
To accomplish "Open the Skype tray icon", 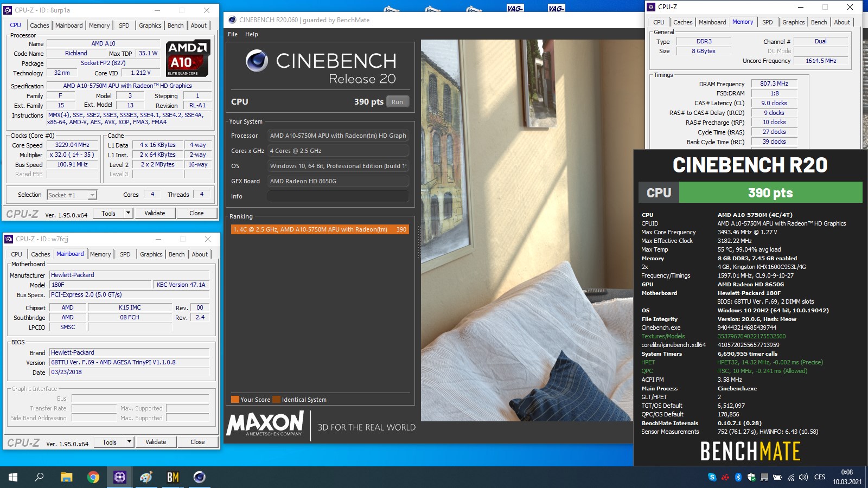I will coord(712,477).
